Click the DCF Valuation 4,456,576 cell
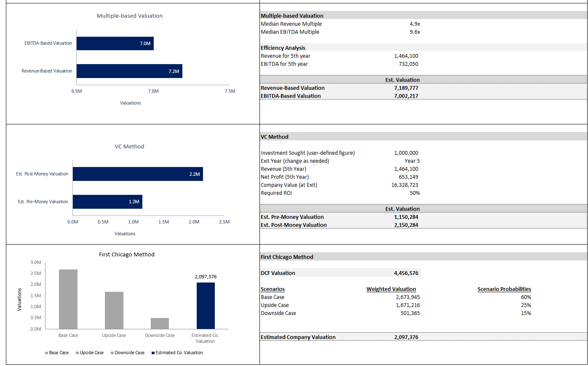Screen dimensions: 588x366 406,273
